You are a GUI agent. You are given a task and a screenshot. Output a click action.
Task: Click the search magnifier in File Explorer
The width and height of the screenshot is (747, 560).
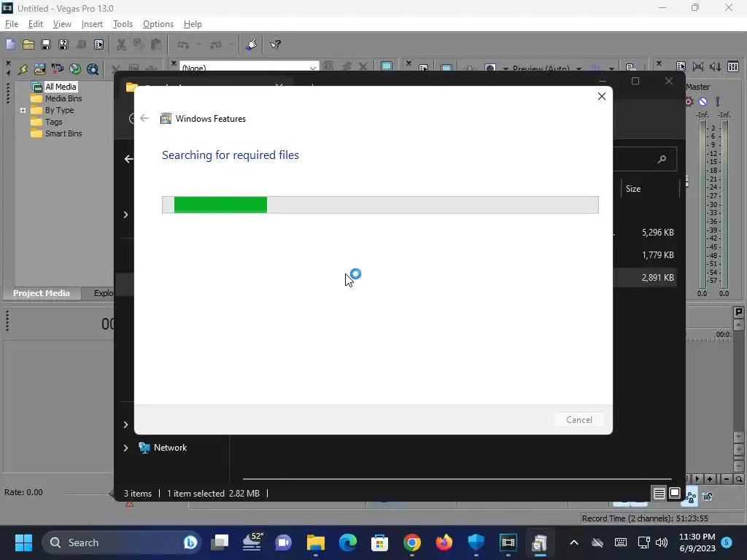point(662,159)
